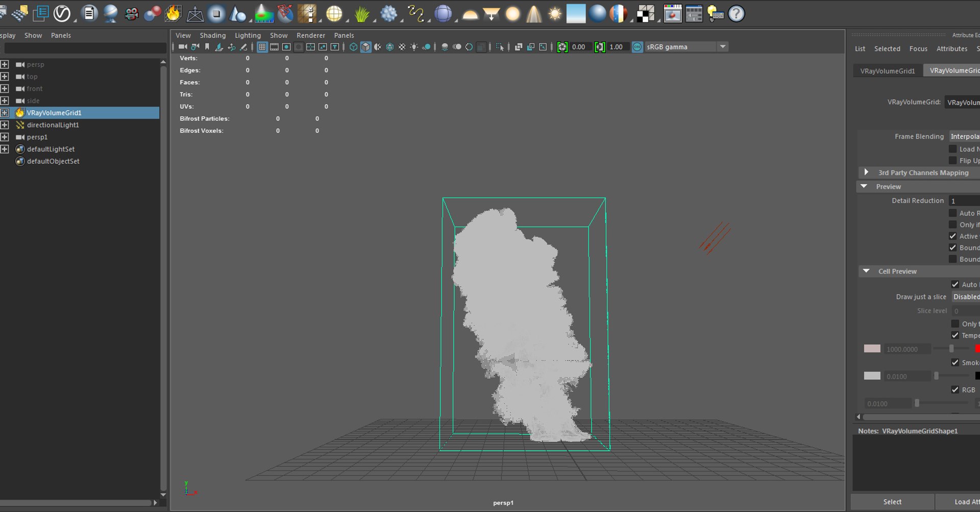Expand the VRayVolumeGrid1 outliner node

[5, 113]
